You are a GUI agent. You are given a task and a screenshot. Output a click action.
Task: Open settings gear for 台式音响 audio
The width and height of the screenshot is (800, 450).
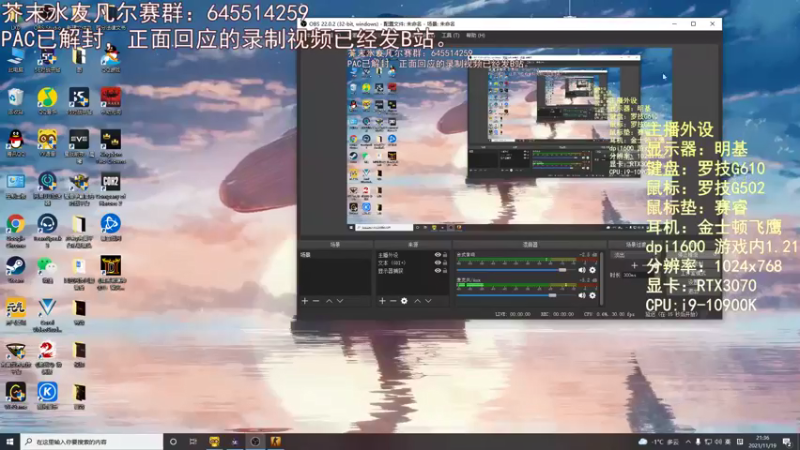(x=592, y=270)
